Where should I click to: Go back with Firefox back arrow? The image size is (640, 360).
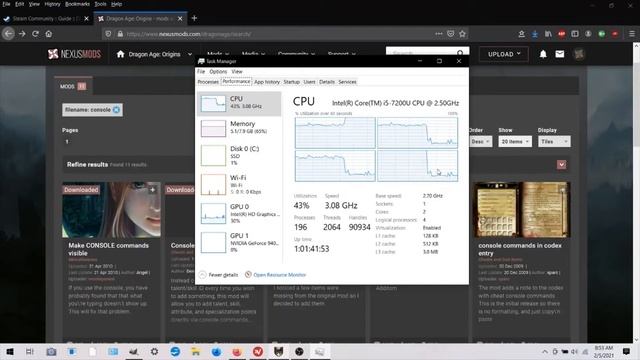[9, 34]
